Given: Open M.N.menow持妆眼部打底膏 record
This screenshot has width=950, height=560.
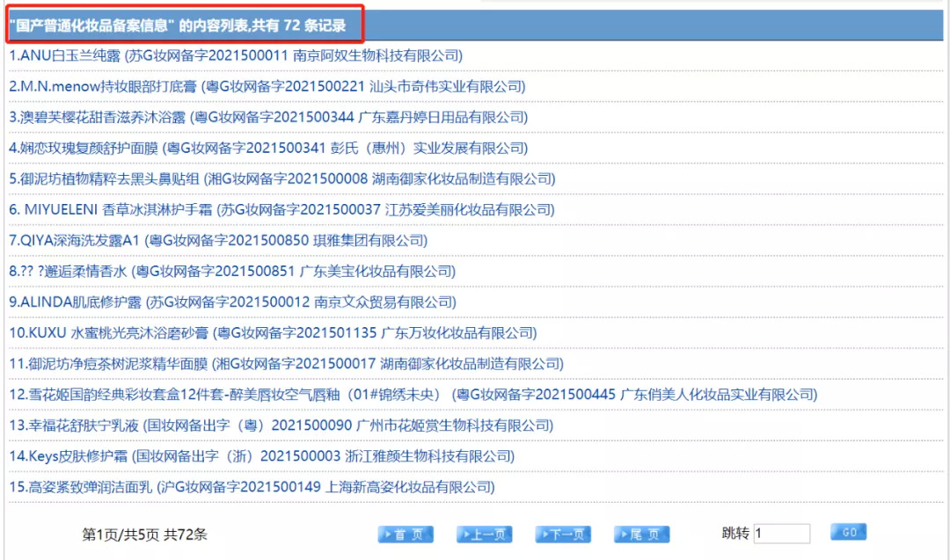Looking at the screenshot, I should pyautogui.click(x=267, y=86).
